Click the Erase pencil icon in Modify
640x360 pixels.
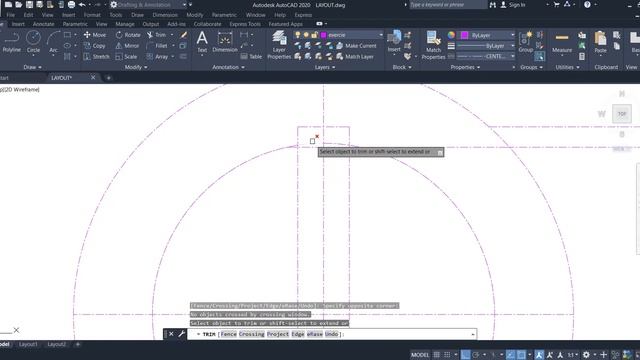pos(183,35)
